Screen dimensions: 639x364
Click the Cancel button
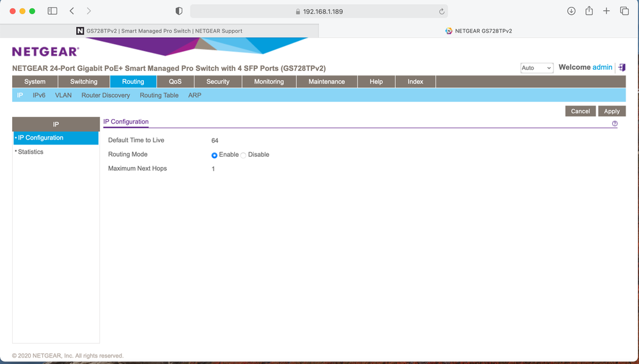point(580,111)
